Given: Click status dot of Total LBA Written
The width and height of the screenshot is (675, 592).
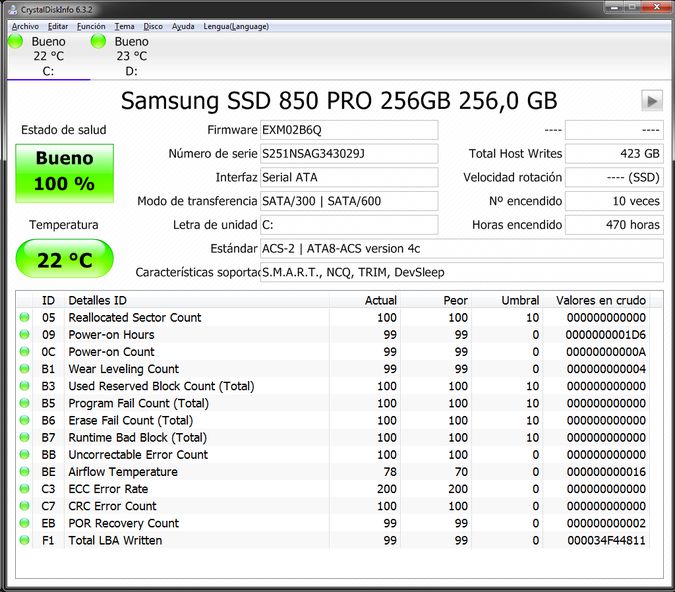Looking at the screenshot, I should [x=25, y=540].
